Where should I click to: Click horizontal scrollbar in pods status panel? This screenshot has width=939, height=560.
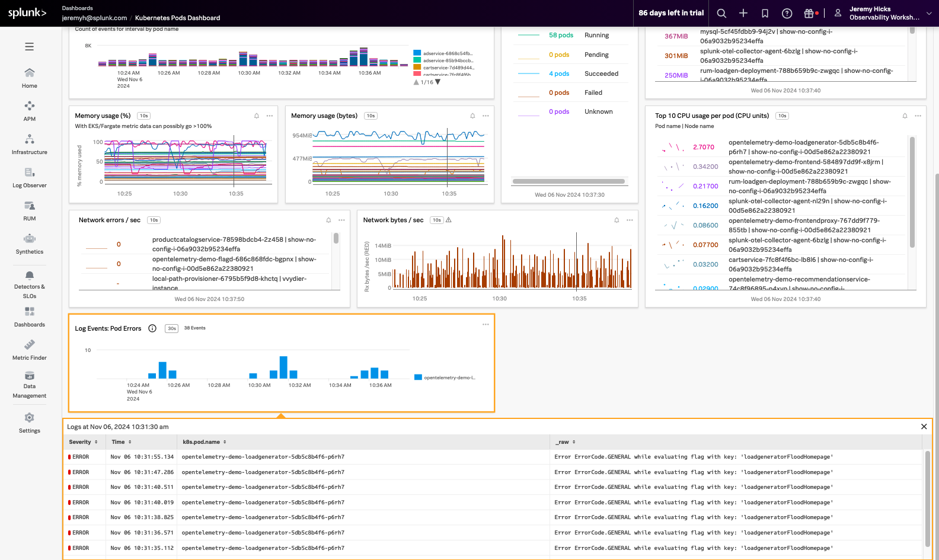click(568, 181)
